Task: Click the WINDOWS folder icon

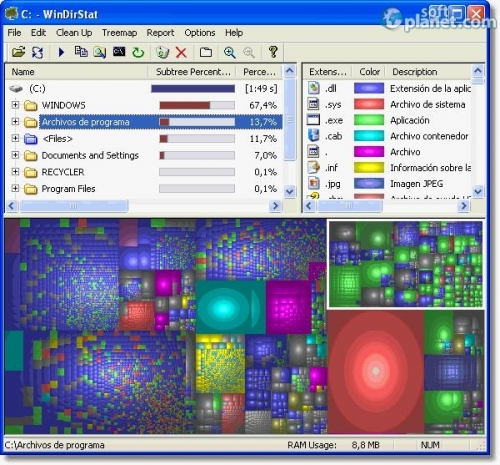Action: point(31,106)
